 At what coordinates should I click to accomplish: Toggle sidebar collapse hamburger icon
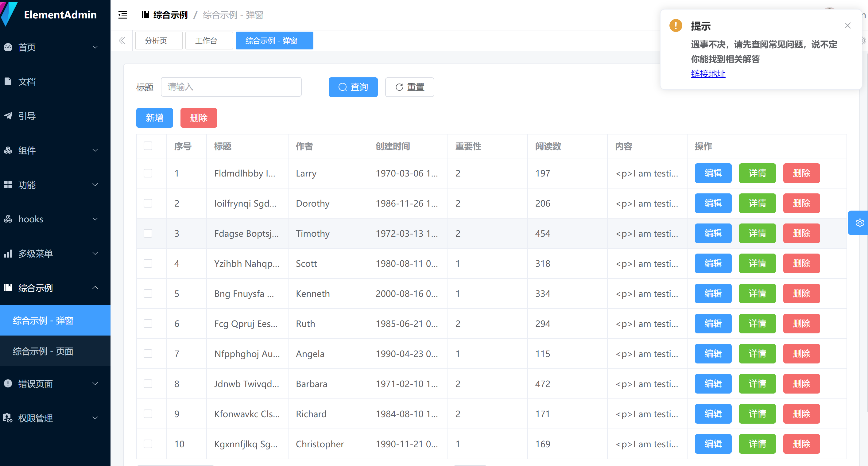[x=123, y=15]
